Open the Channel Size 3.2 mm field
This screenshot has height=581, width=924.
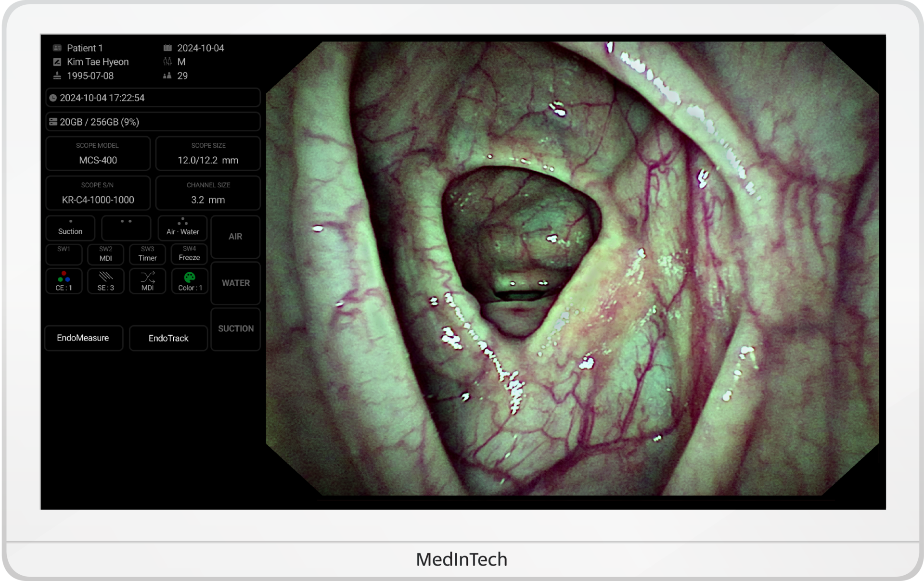208,193
